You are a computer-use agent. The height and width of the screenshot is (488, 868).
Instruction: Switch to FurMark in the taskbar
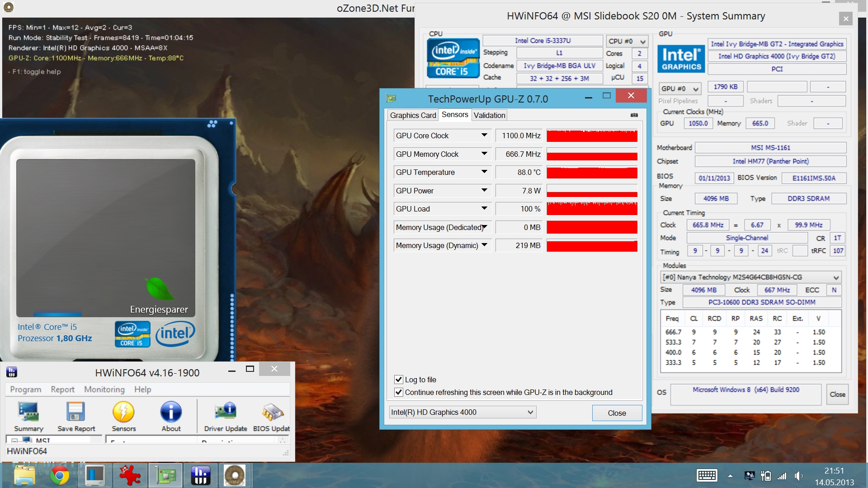point(235,475)
